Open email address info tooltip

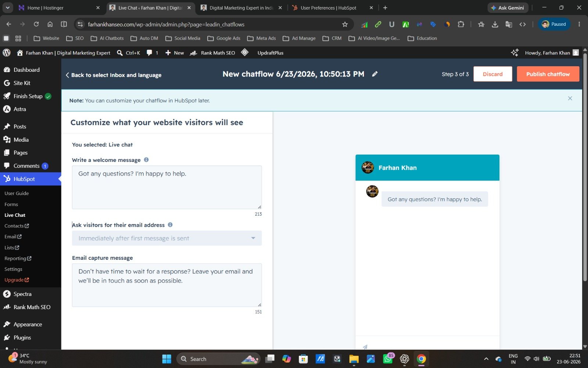170,225
